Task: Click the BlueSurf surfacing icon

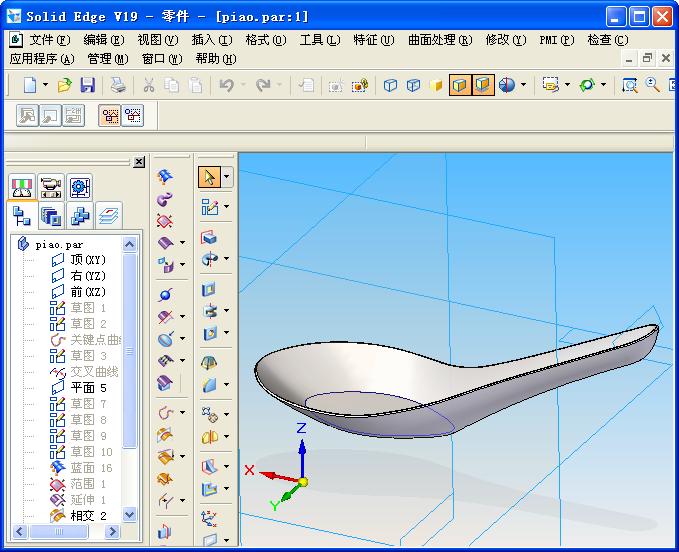Action: point(165,176)
